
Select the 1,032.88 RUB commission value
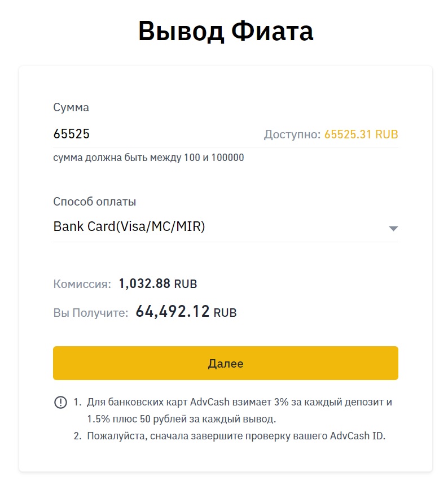[158, 283]
